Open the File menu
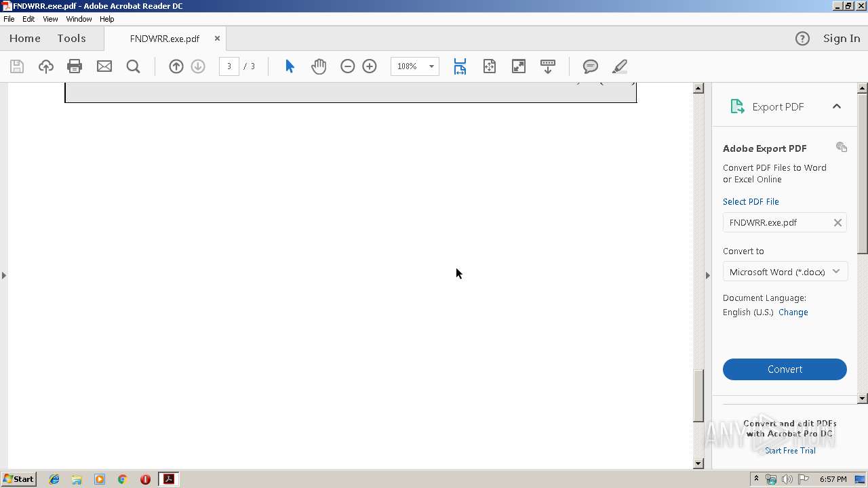 click(9, 19)
